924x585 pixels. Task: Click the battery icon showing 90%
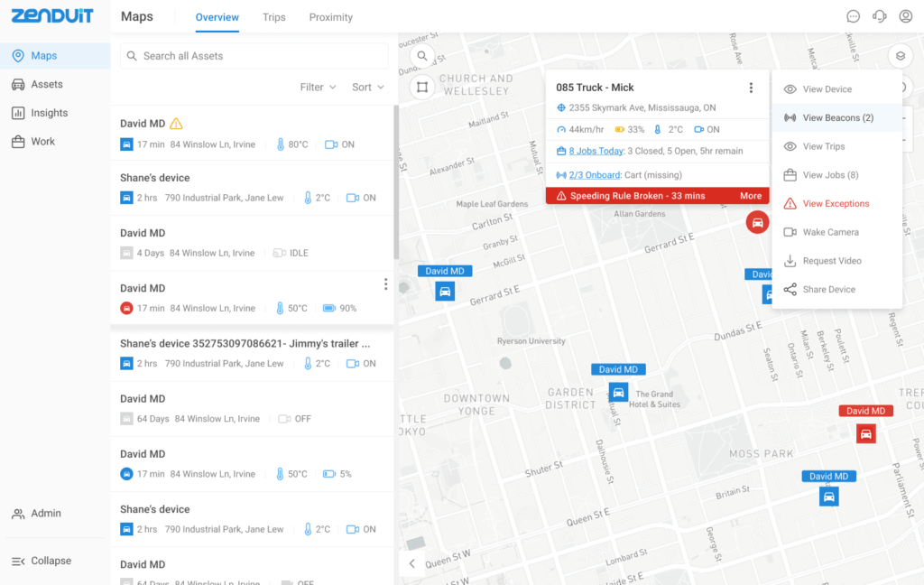(328, 309)
